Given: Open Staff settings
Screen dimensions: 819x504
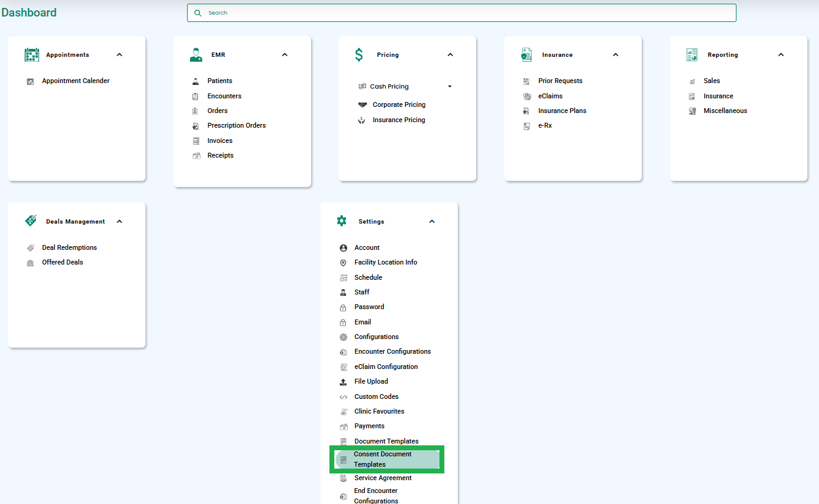Looking at the screenshot, I should [362, 293].
